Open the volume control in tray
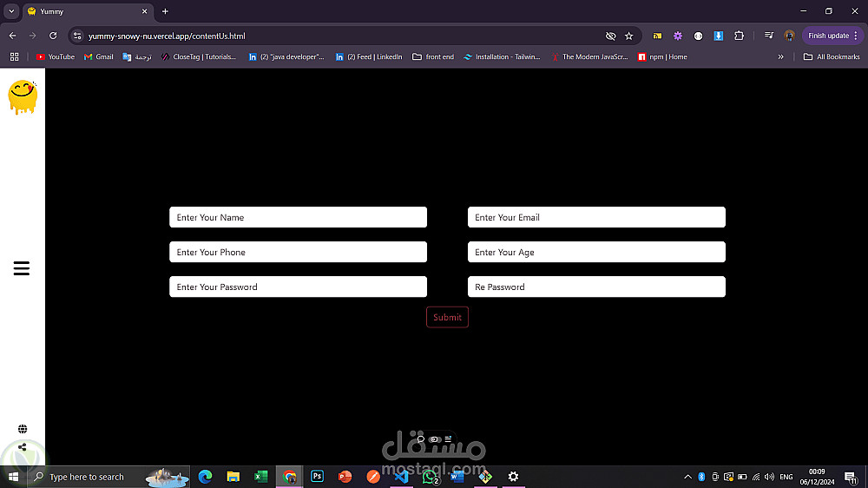 [x=769, y=477]
